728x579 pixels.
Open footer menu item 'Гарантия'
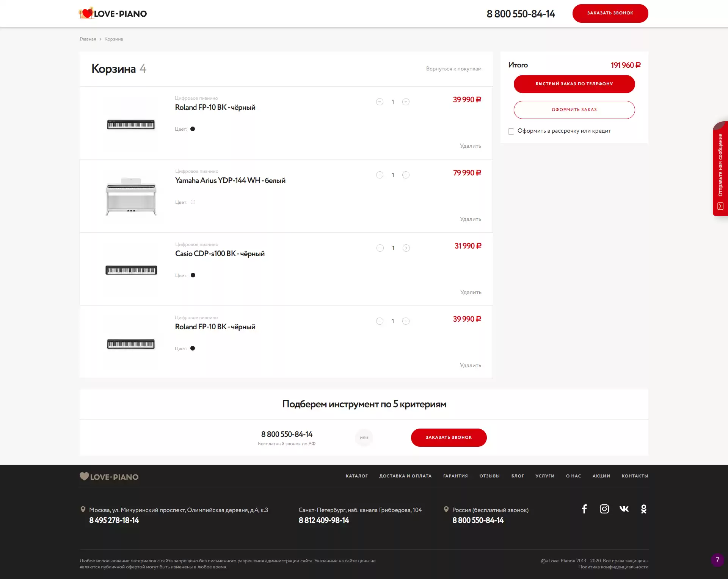click(455, 476)
